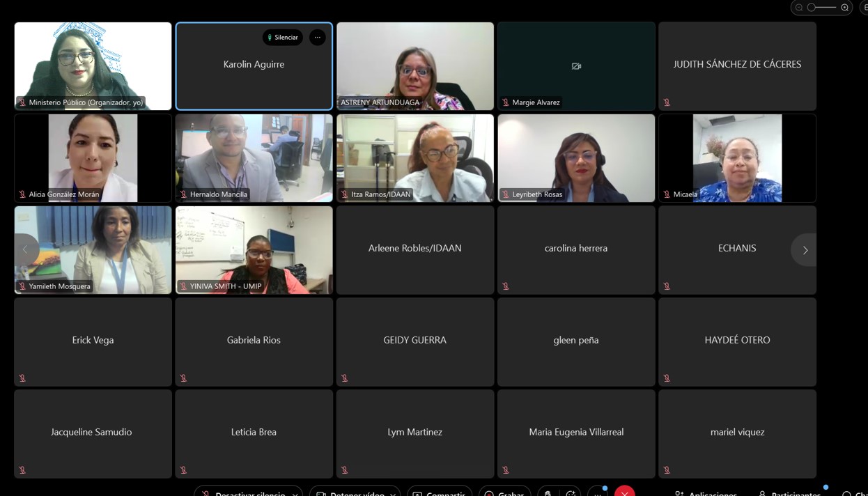The image size is (868, 496).
Task: Open the Participantes panel
Action: tap(789, 493)
